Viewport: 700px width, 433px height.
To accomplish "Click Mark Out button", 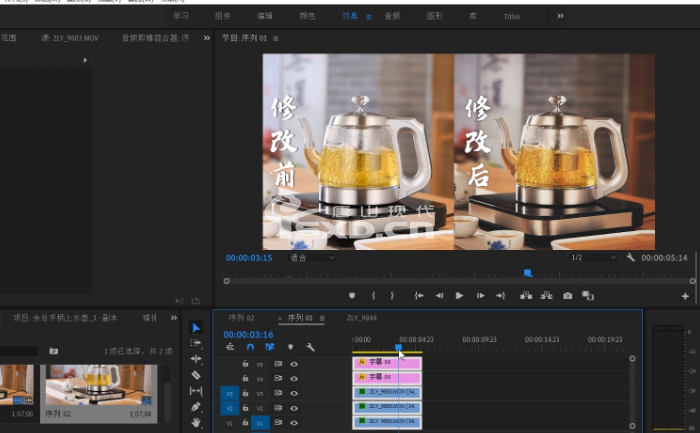I will [x=392, y=296].
